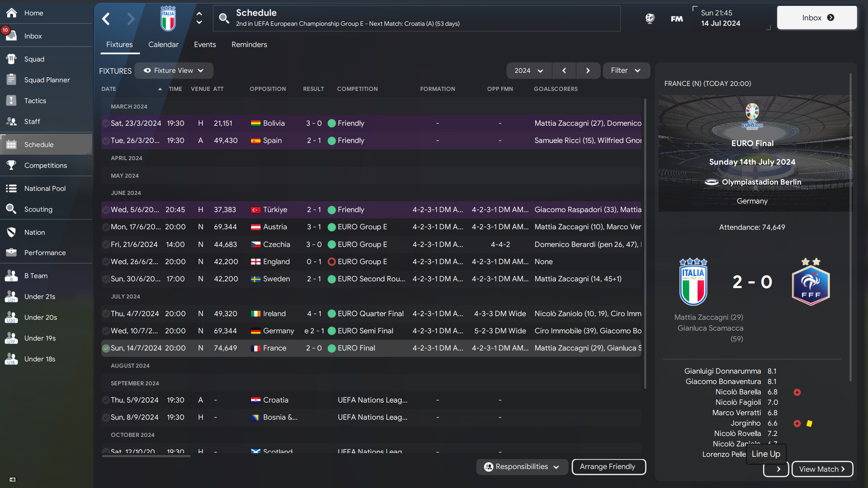Image resolution: width=868 pixels, height=488 pixels.
Task: Select Schedule in the sidebar
Action: [46, 144]
